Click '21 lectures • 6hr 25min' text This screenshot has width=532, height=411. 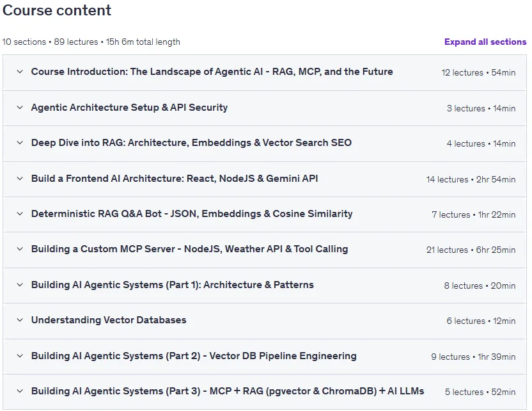[x=471, y=250]
